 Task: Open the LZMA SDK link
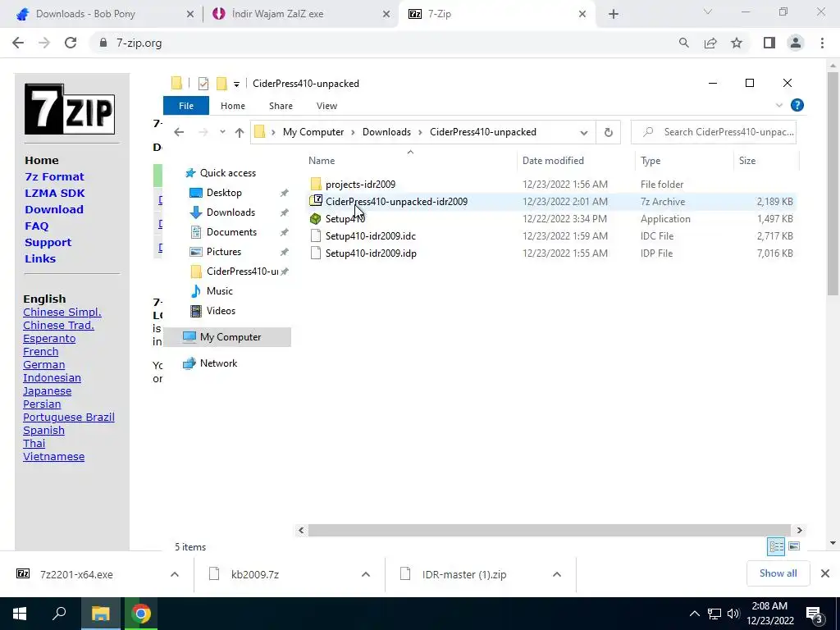coord(55,194)
